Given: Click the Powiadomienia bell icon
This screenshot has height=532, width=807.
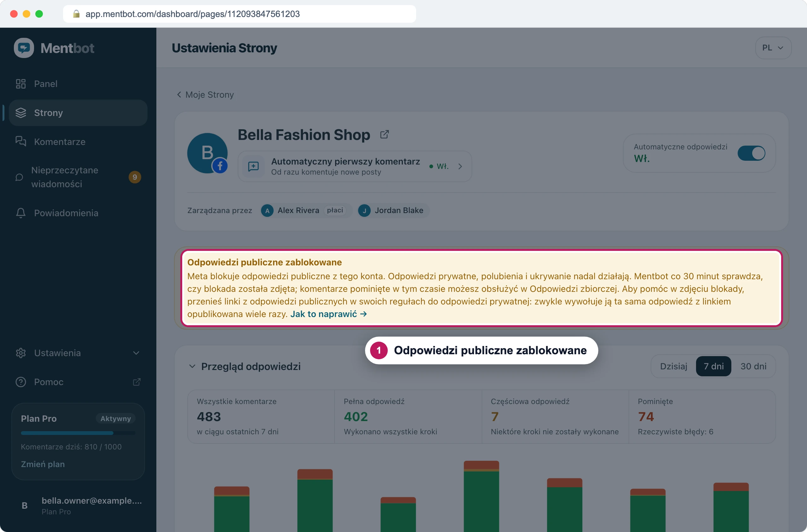Looking at the screenshot, I should pyautogui.click(x=21, y=213).
